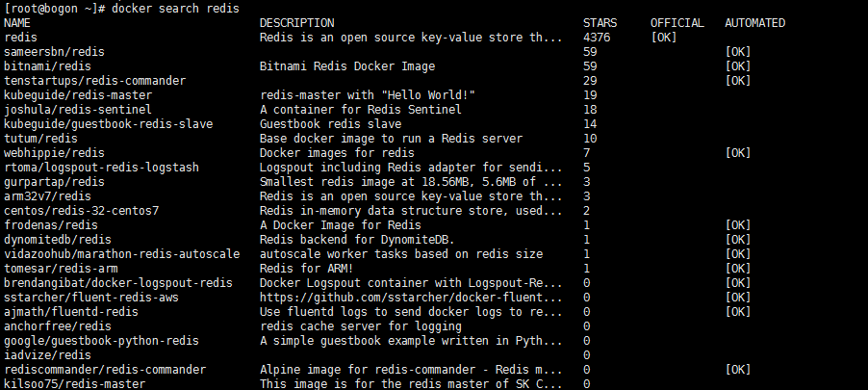Click 'A container for Redis Sentinel' description
The image size is (868, 390).
(360, 109)
